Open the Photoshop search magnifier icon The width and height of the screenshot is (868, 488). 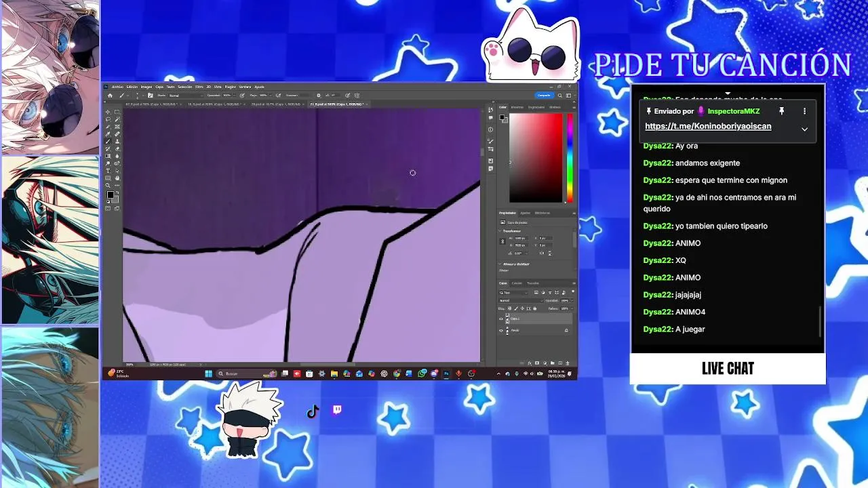coord(560,96)
